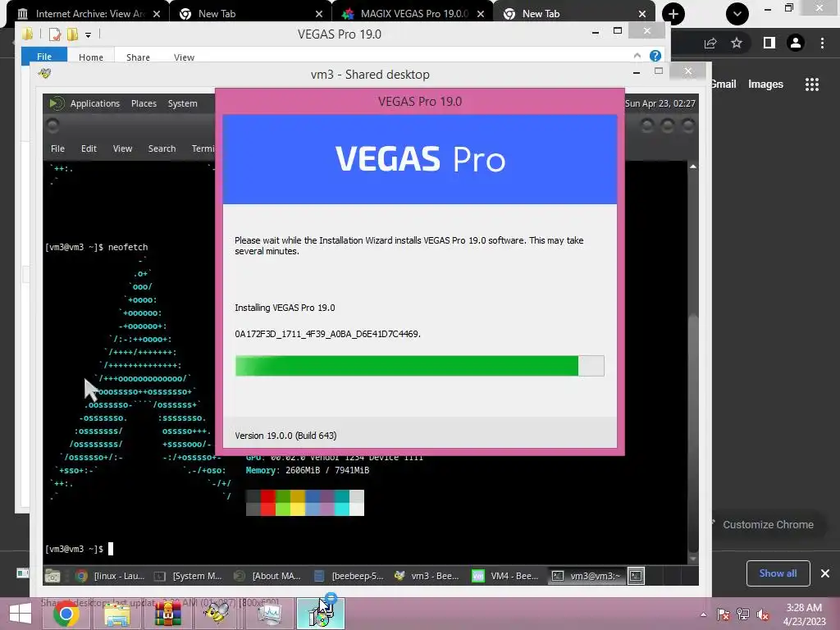This screenshot has height=630, width=840.
Task: Open Google Chrome from the Windows taskbar
Action: tap(66, 614)
